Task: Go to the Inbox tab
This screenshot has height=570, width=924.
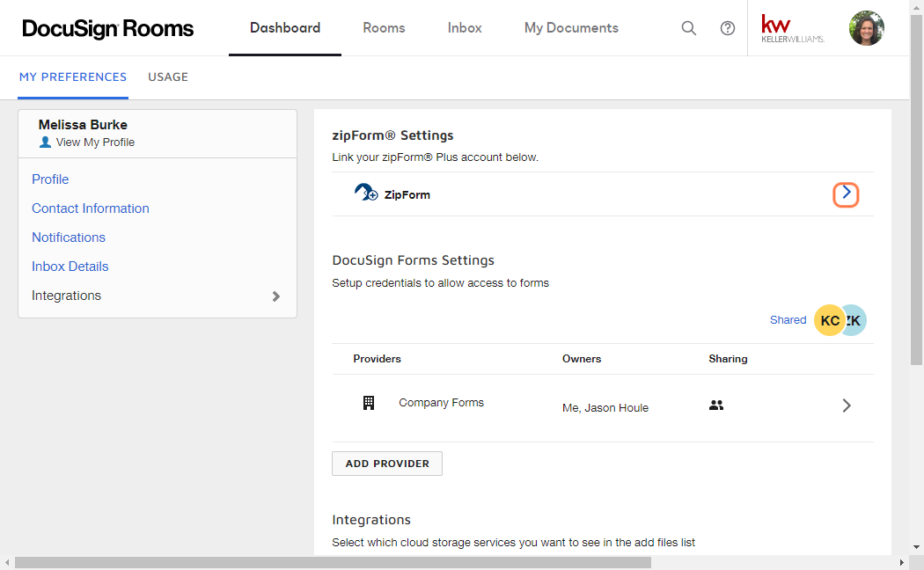Action: click(x=465, y=27)
